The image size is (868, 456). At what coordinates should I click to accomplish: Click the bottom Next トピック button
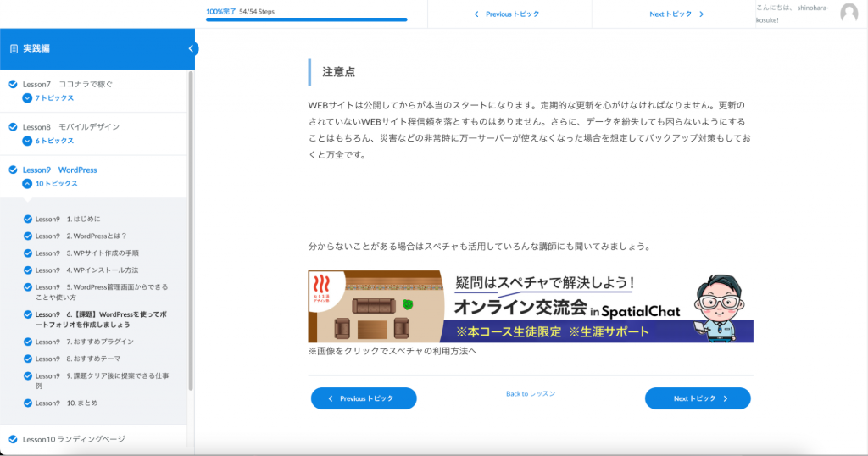(698, 398)
